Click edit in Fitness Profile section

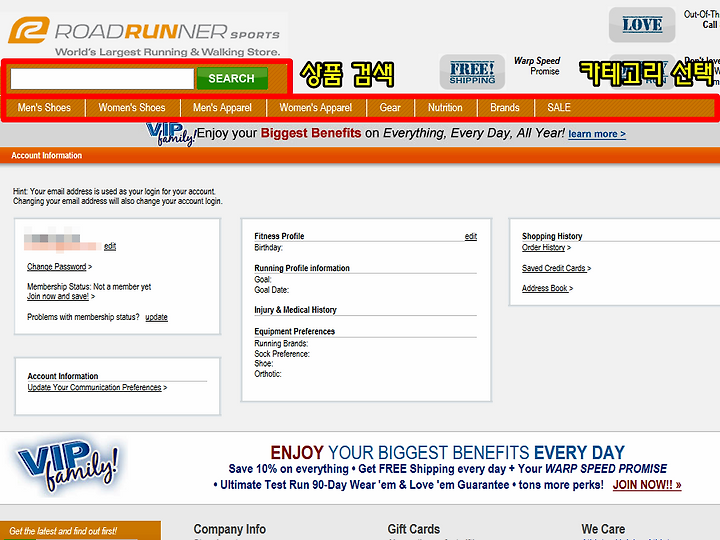pos(471,236)
